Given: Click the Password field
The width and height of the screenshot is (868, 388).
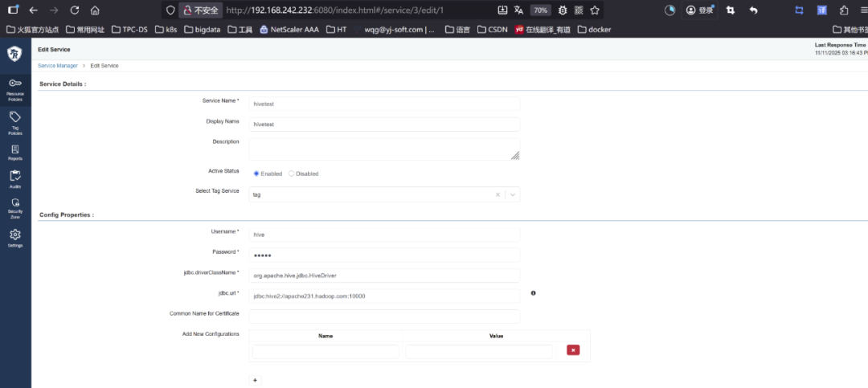Looking at the screenshot, I should tap(384, 255).
